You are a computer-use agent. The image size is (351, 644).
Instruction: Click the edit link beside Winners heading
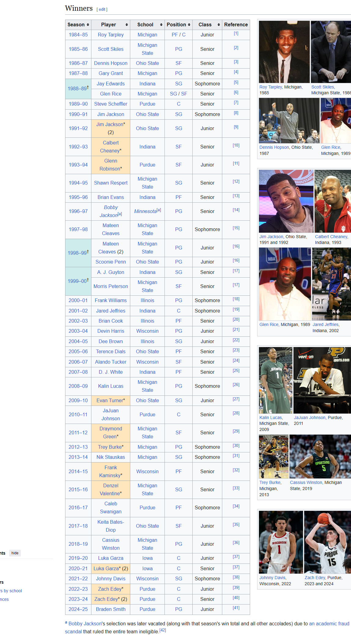pos(102,9)
